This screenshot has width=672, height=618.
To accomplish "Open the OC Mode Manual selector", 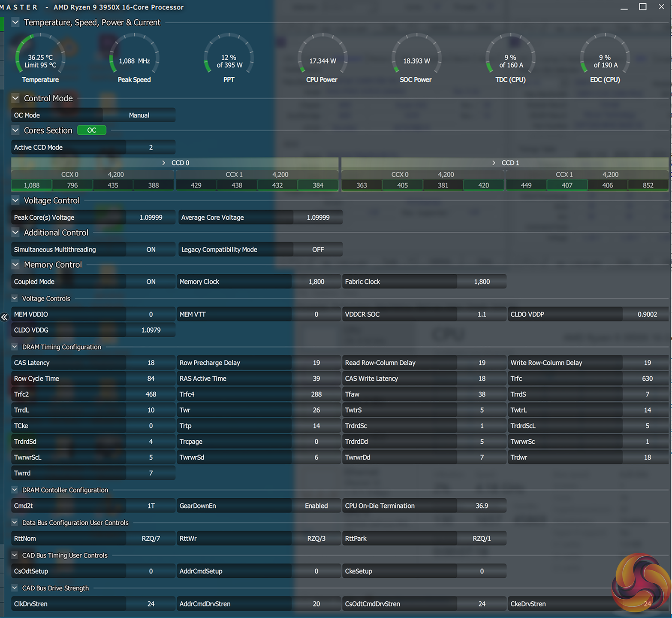I will pyautogui.click(x=139, y=115).
